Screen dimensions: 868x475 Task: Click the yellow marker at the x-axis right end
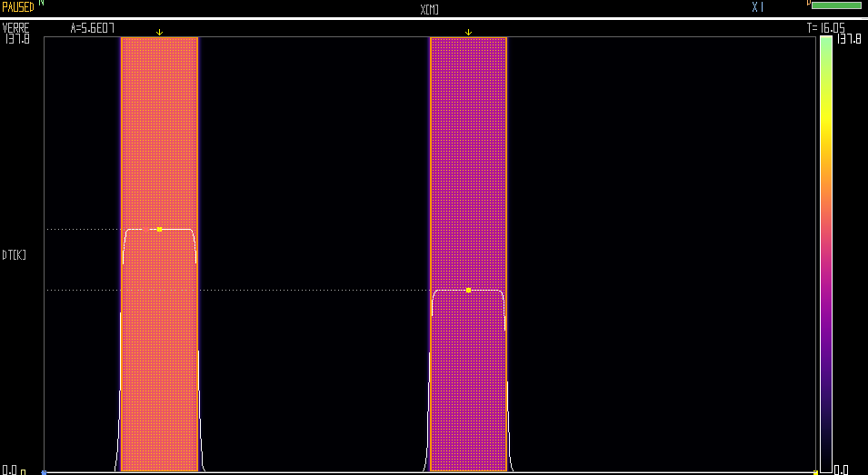point(815,472)
